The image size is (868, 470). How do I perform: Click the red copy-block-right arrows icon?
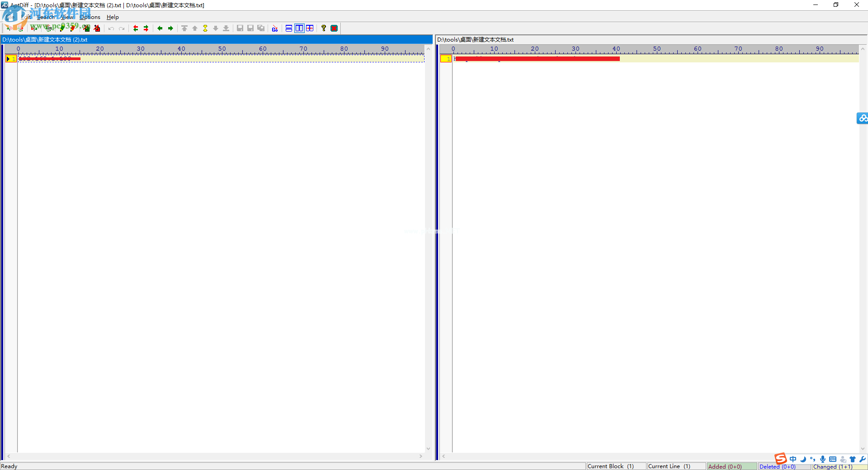click(x=146, y=28)
